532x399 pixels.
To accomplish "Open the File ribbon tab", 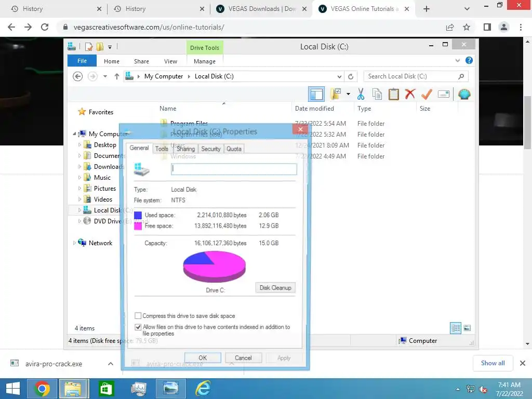I will [82, 61].
